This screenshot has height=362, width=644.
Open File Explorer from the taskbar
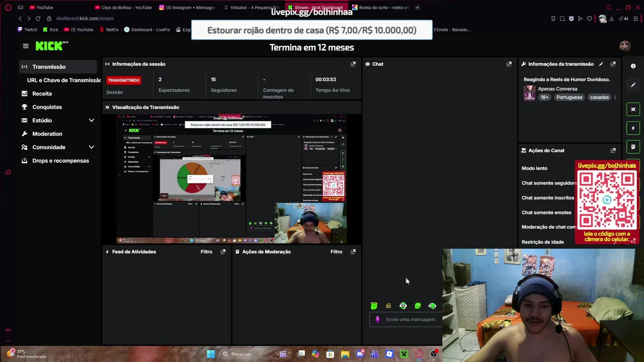[345, 354]
